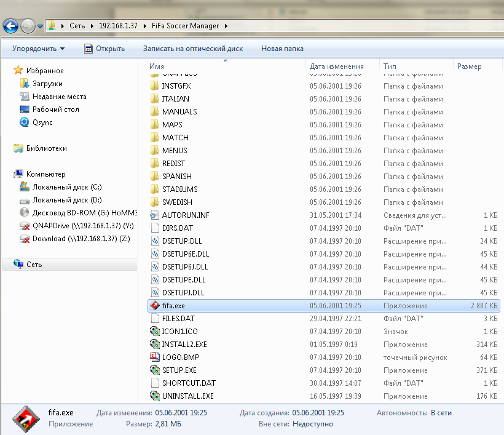Viewport: 504px width, 435px height.
Task: Select the SETUP.EXE installer icon
Action: pyautogui.click(x=155, y=370)
